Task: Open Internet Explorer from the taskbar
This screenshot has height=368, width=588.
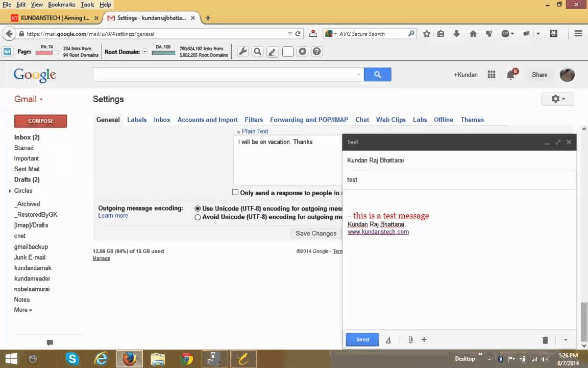Action: (x=101, y=359)
